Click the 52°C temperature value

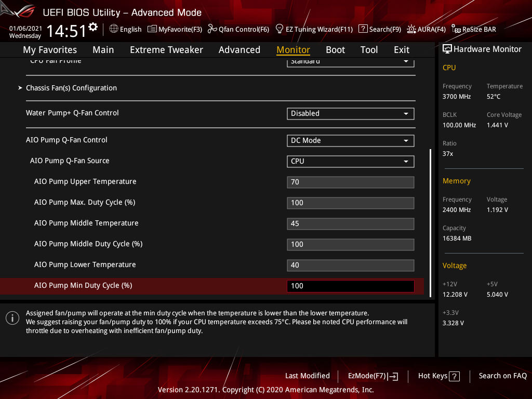pos(494,97)
